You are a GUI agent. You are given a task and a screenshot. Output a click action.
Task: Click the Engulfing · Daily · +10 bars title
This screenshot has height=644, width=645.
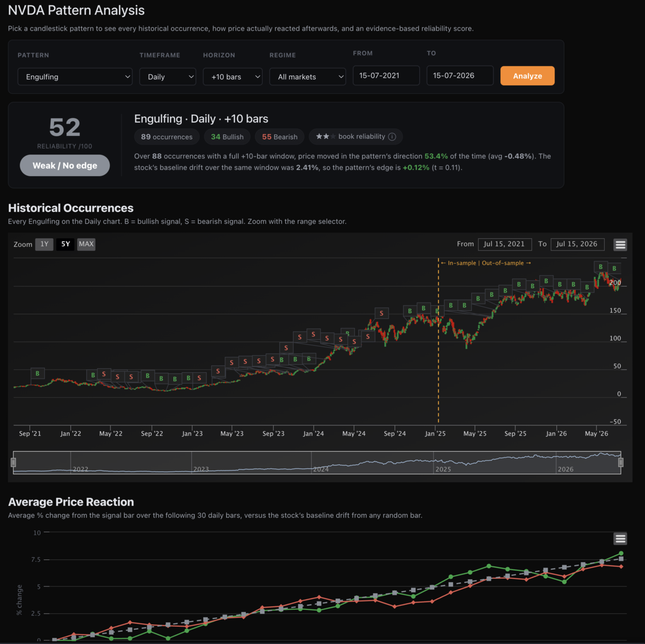point(201,119)
